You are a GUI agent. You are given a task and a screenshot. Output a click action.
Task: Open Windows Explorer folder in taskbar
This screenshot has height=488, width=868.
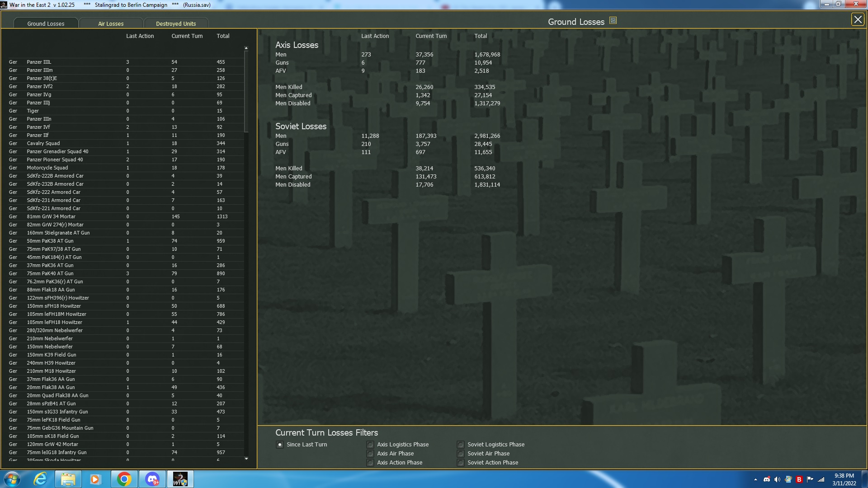pos(68,479)
